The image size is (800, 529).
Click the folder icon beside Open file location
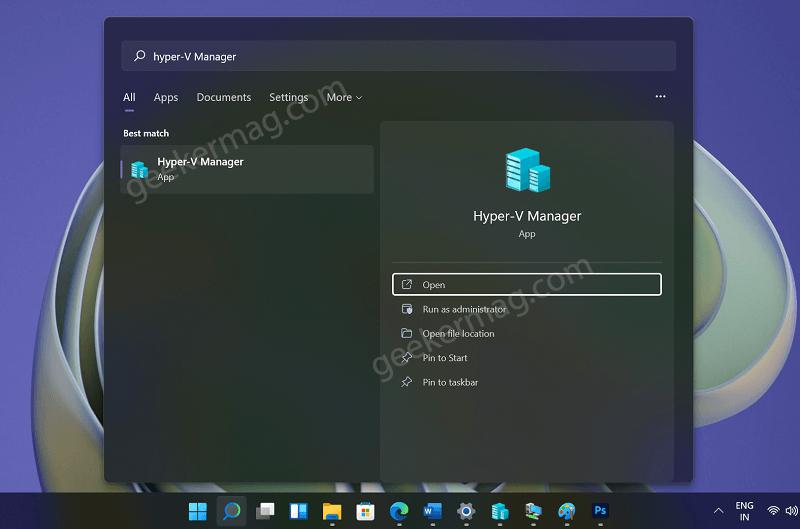pyautogui.click(x=407, y=333)
